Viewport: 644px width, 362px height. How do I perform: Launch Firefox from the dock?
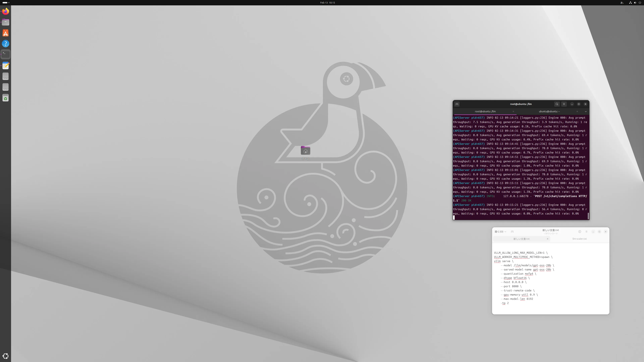point(6,12)
